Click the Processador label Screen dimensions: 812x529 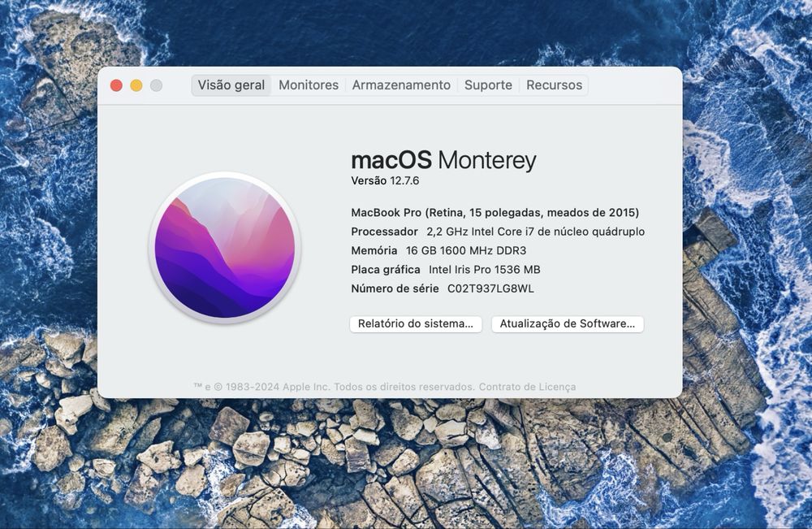pyautogui.click(x=384, y=232)
